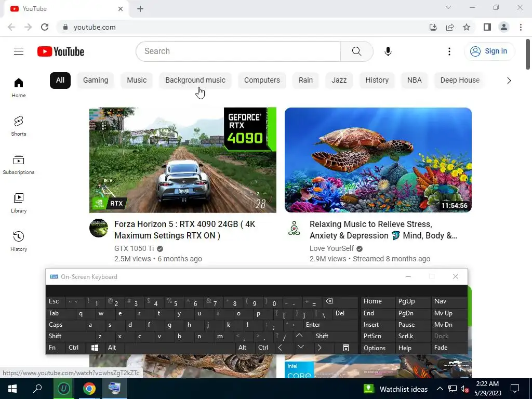Open History in sidebar
532x399 pixels.
tap(19, 241)
